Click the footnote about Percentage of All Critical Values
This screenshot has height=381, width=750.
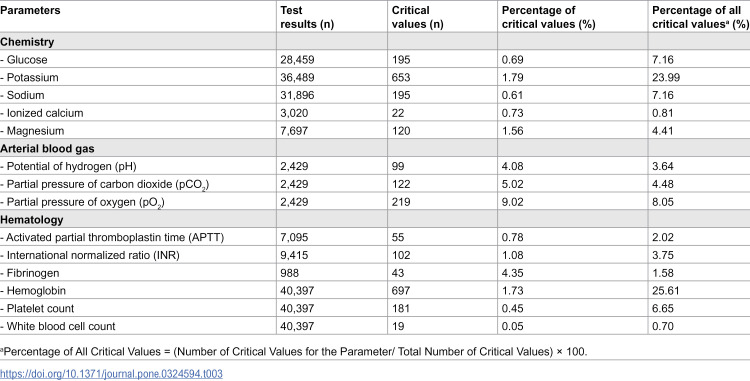coord(293,351)
